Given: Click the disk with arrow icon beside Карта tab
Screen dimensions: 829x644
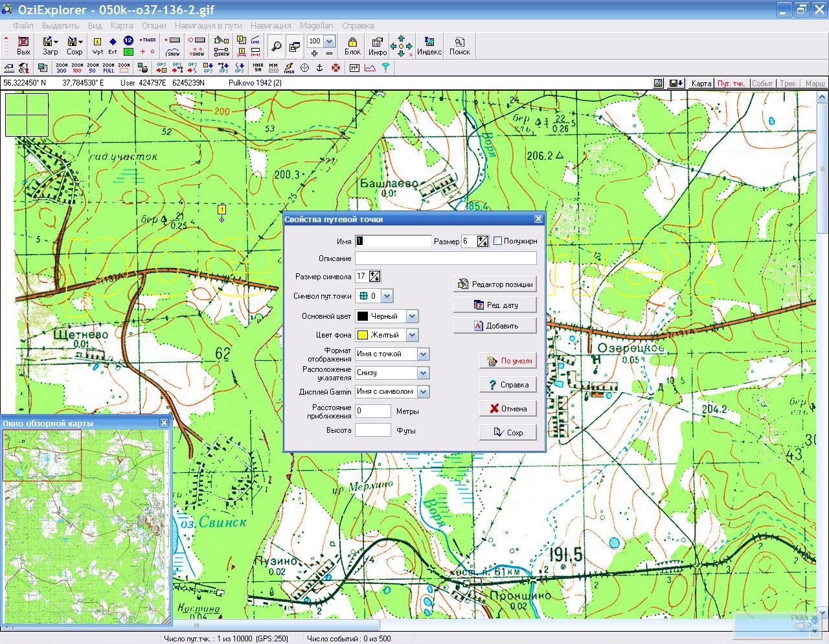Looking at the screenshot, I should (x=676, y=84).
